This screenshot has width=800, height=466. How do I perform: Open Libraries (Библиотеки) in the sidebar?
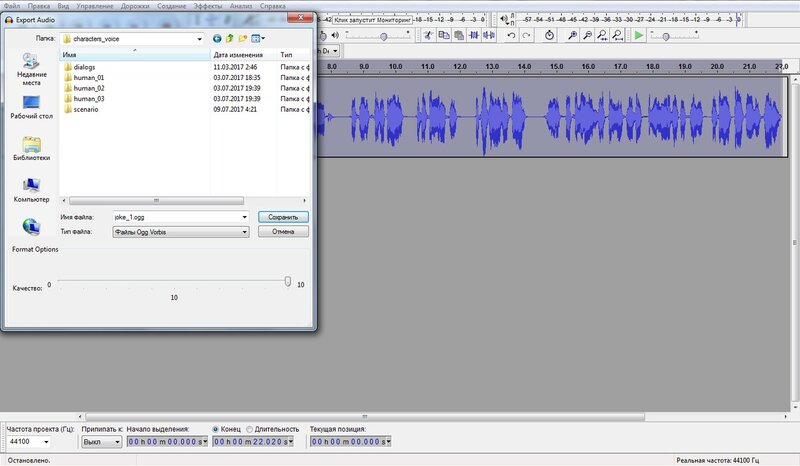(x=32, y=149)
